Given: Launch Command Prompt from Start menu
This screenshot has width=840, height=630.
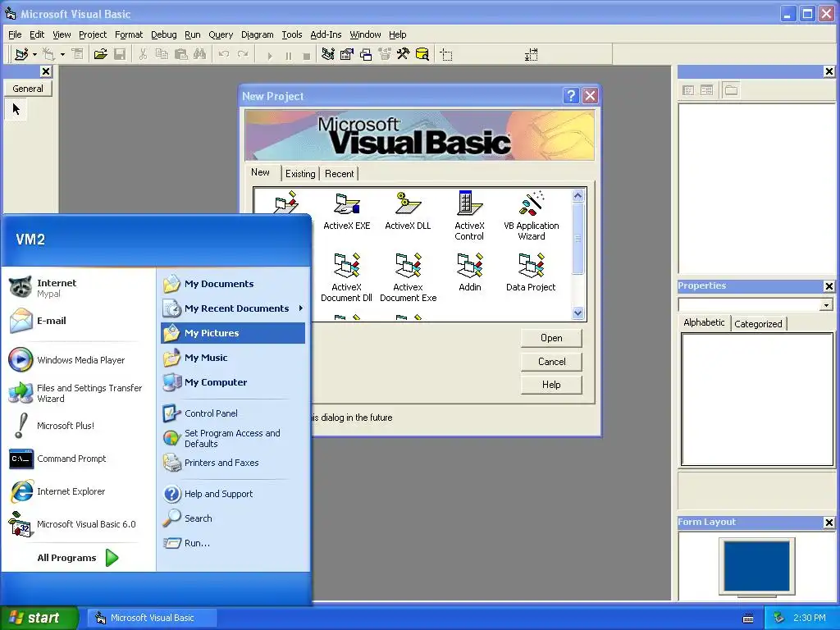Looking at the screenshot, I should pos(58,459).
